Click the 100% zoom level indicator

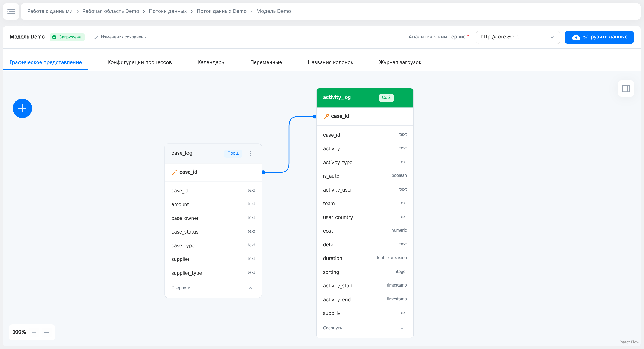[19, 332]
